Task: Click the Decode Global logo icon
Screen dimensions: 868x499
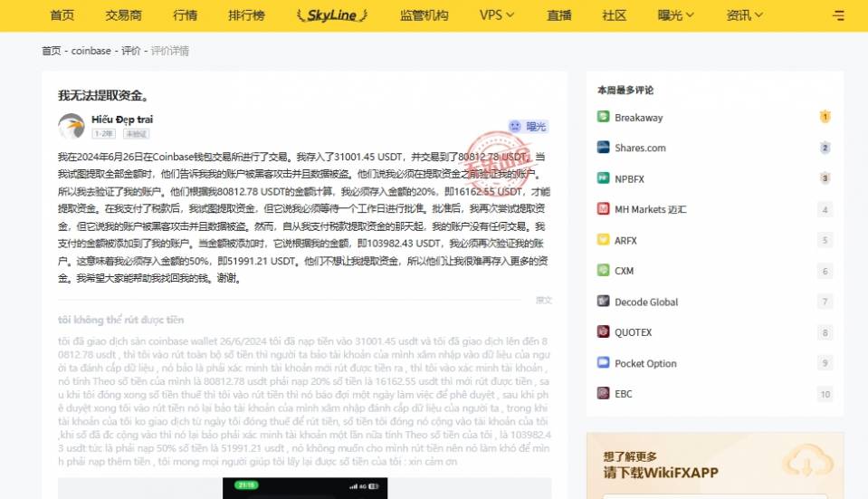Action: (x=604, y=302)
